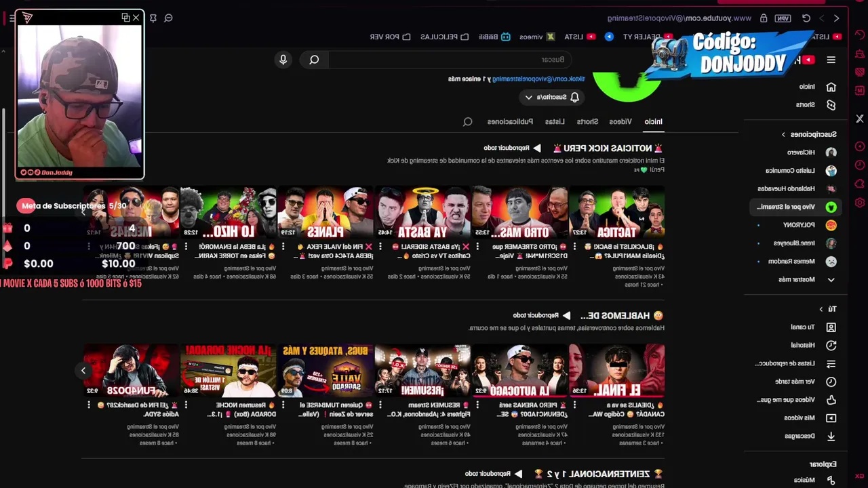This screenshot has height=488, width=868.
Task: Open the X (Twitter) icon in Opera sidebar
Action: click(x=860, y=119)
